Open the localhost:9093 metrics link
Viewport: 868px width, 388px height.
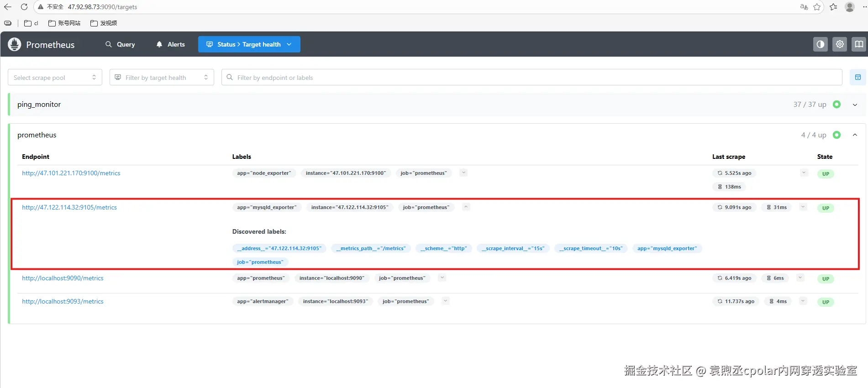click(x=63, y=301)
